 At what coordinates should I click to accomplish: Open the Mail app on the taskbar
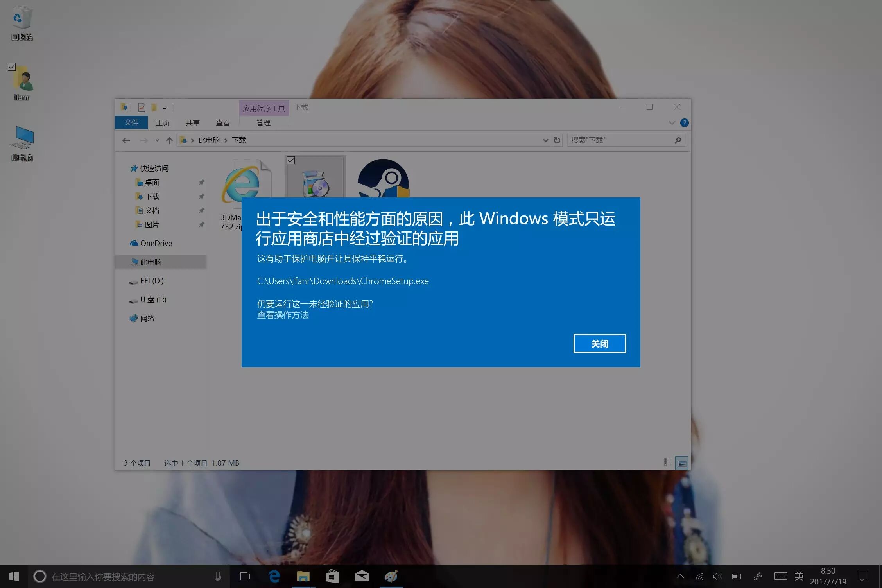362,576
